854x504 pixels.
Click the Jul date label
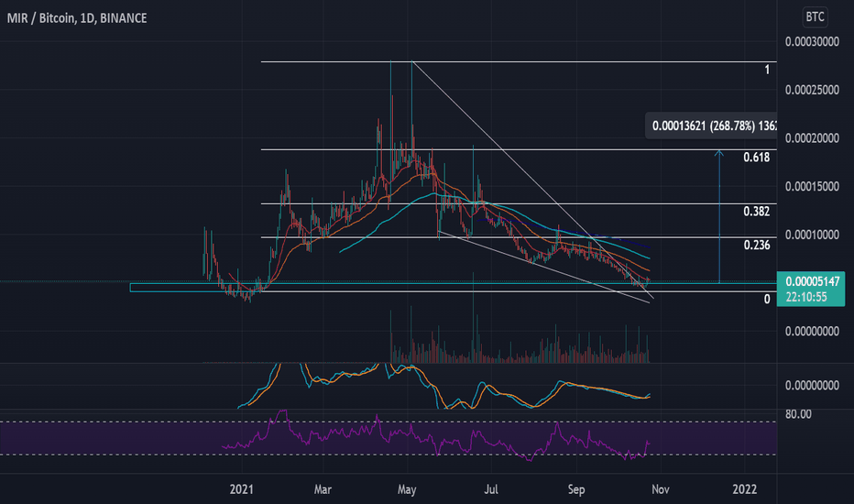tap(491, 489)
